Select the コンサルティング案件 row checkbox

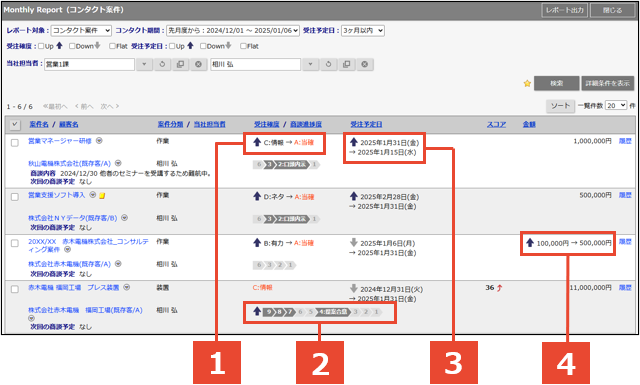(x=15, y=243)
